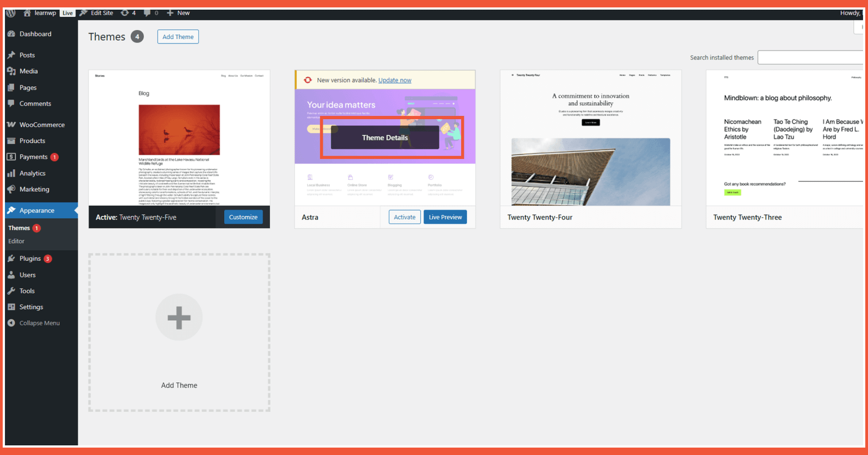The image size is (868, 455).
Task: Open the updates counter icon showing 4
Action: [x=125, y=13]
